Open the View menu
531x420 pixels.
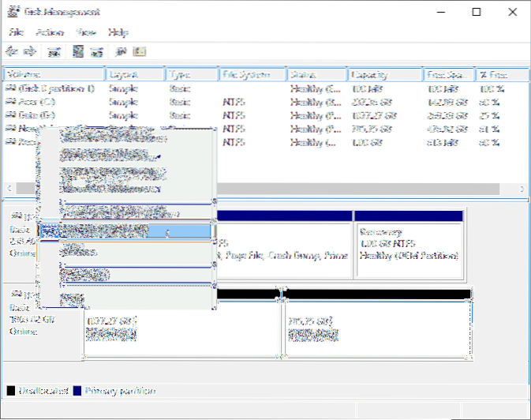click(86, 32)
